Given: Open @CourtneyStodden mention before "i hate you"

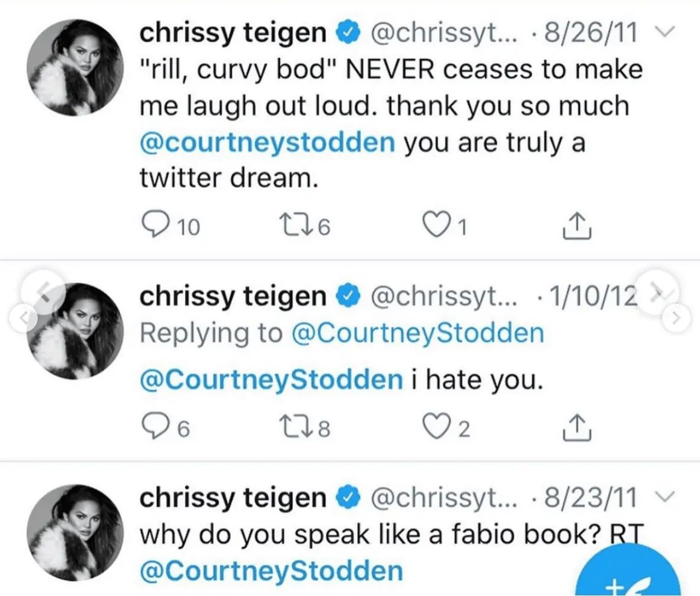Looking at the screenshot, I should click(x=271, y=380).
